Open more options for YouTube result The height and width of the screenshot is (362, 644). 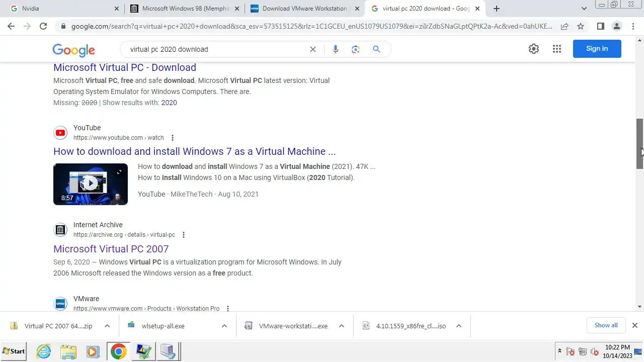173,138
